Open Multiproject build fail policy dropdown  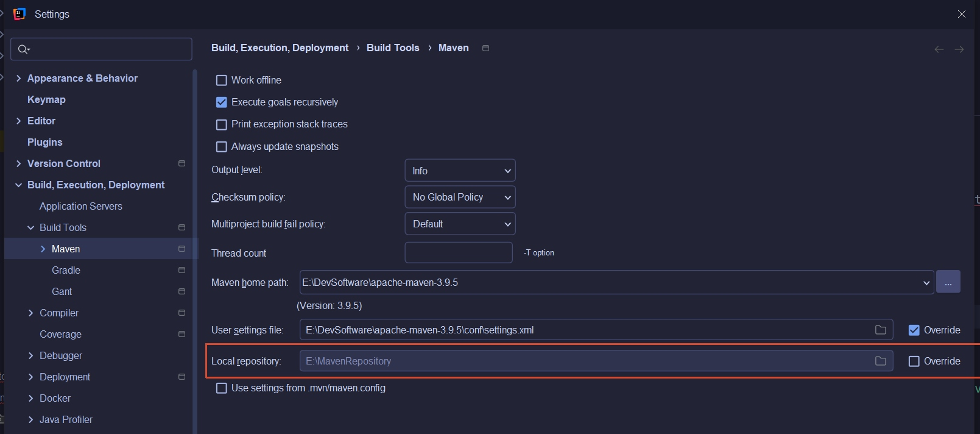coord(460,224)
